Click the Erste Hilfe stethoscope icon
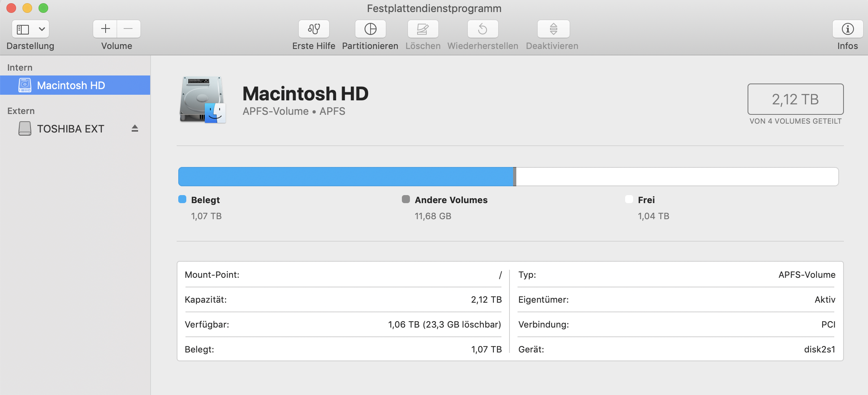 pyautogui.click(x=314, y=29)
